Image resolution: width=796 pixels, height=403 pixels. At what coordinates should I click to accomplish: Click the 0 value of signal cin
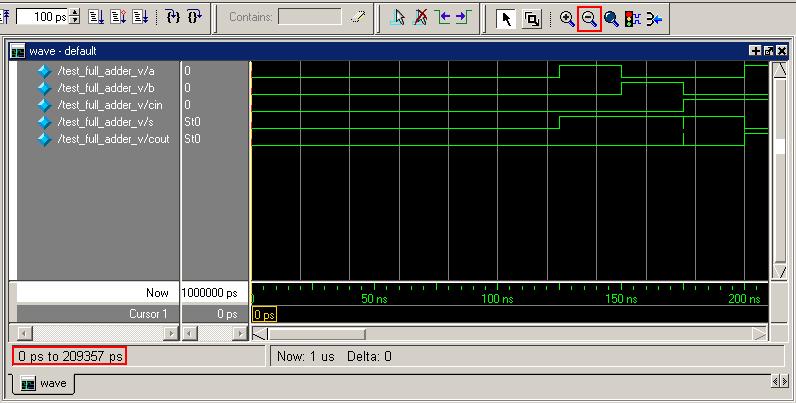187,105
